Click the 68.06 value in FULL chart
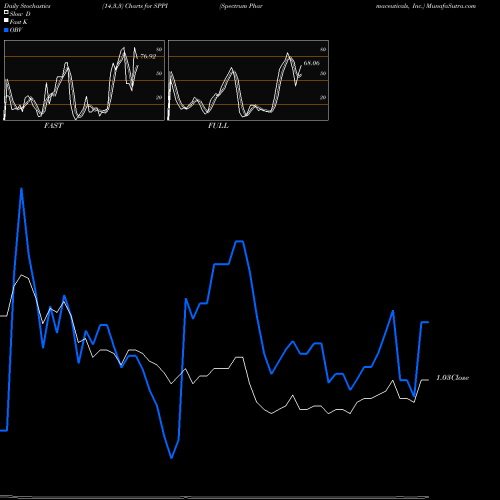The image size is (500, 500). click(312, 63)
